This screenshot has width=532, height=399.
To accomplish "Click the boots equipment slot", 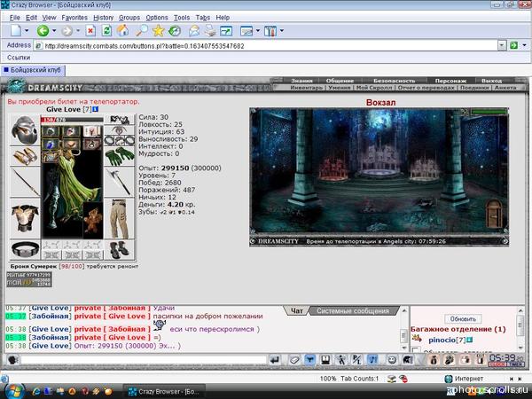I will click(119, 250).
